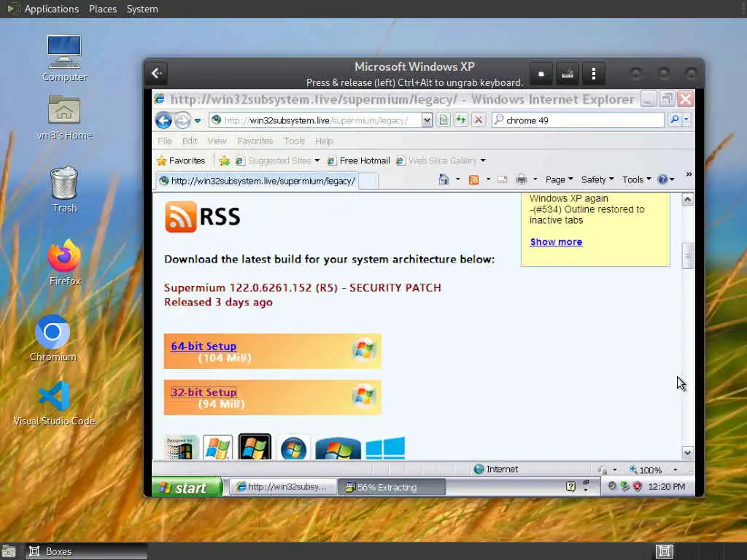Open the Tools menu in menu bar
Viewport: 747px width, 560px height.
point(294,141)
